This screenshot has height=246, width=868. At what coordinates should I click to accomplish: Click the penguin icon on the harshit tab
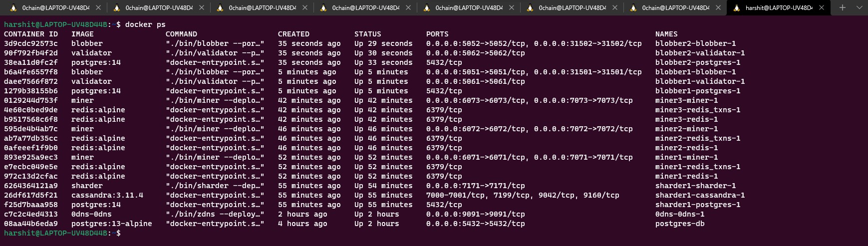pyautogui.click(x=736, y=7)
